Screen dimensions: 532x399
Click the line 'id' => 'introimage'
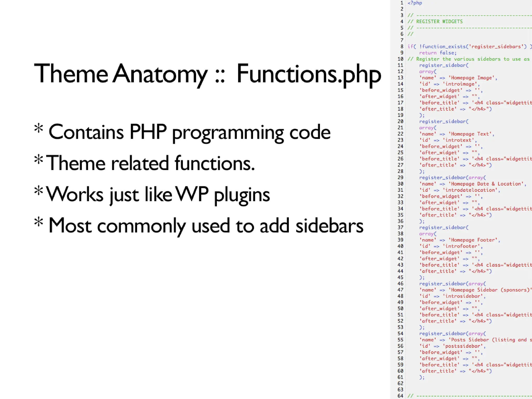click(449, 84)
